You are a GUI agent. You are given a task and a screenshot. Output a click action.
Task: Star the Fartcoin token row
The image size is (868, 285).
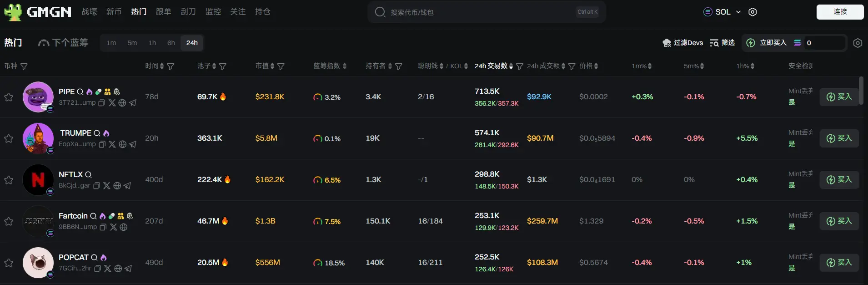9,221
